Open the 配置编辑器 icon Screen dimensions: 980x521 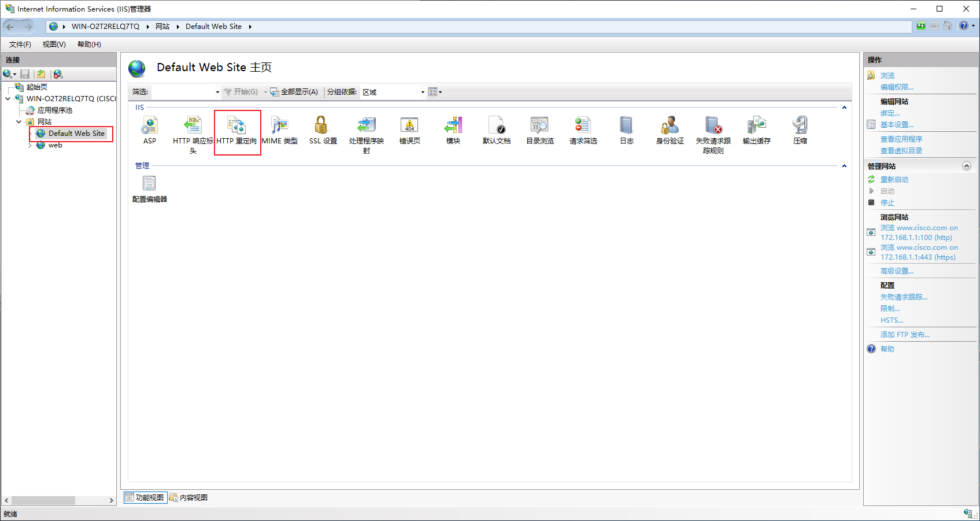point(149,183)
